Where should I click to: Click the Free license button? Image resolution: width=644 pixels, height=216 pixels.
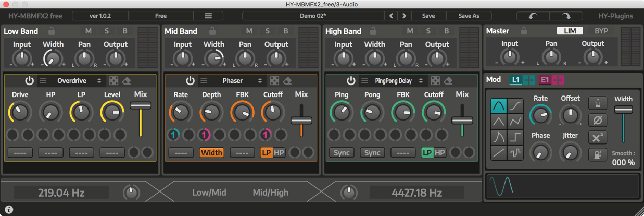click(x=161, y=16)
